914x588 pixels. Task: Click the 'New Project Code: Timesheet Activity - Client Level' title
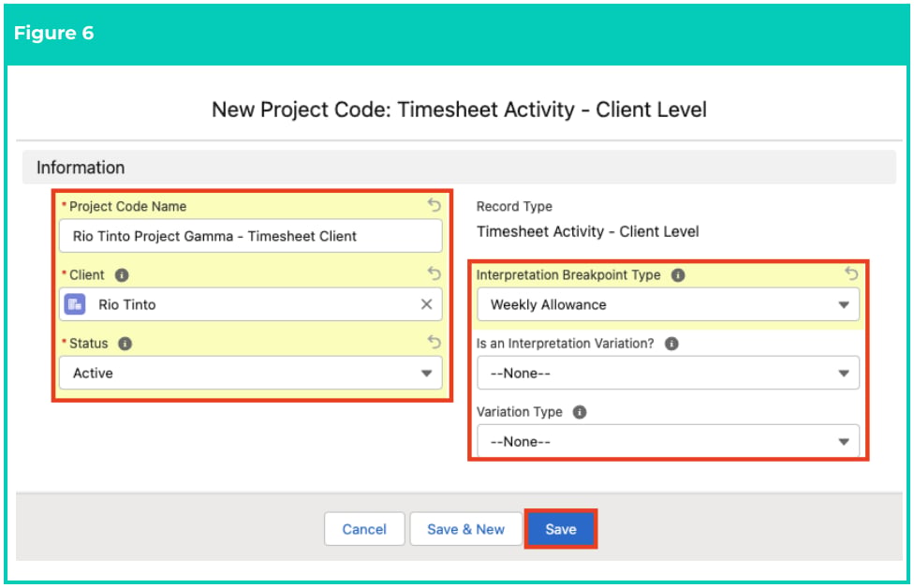tap(459, 110)
